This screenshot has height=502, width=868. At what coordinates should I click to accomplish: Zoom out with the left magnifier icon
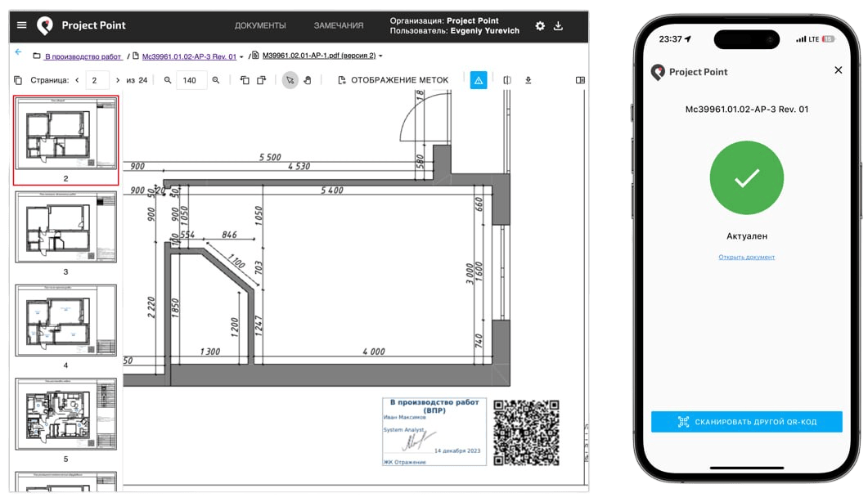pos(168,80)
